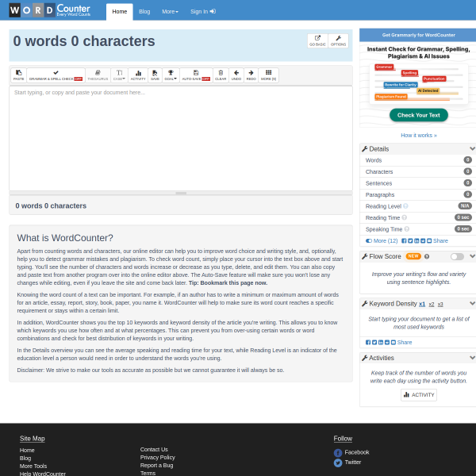Select keyword density x2
The image size is (476, 476).
[x=432, y=304]
